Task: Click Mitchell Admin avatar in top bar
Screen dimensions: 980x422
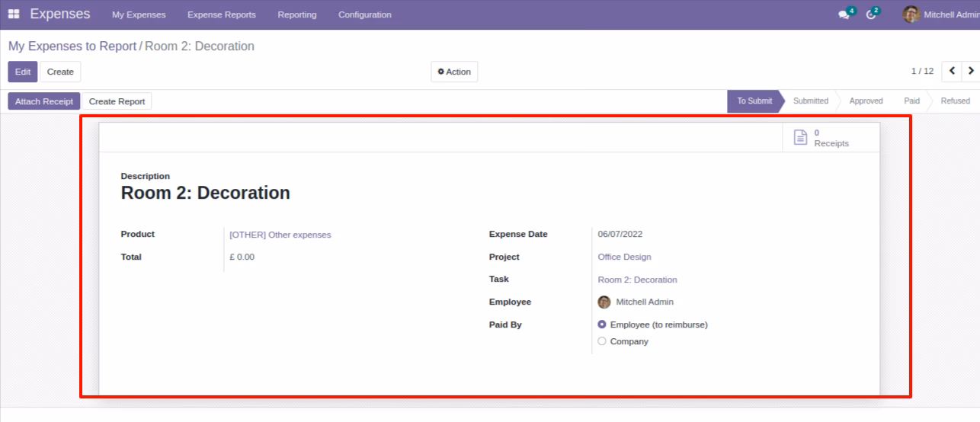Action: [x=911, y=14]
